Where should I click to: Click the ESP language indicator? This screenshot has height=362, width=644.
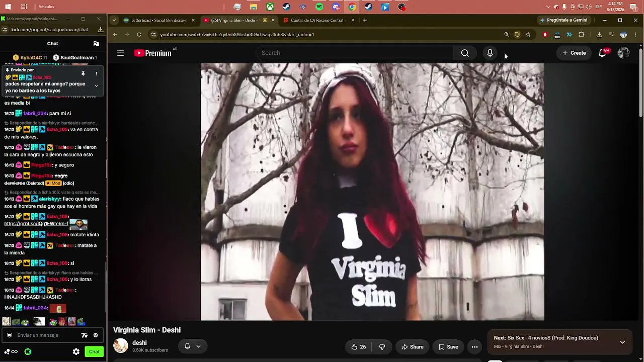click(599, 7)
